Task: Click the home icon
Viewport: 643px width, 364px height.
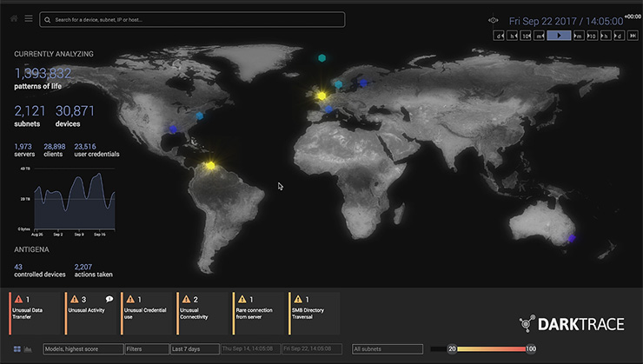Action: 15,18
